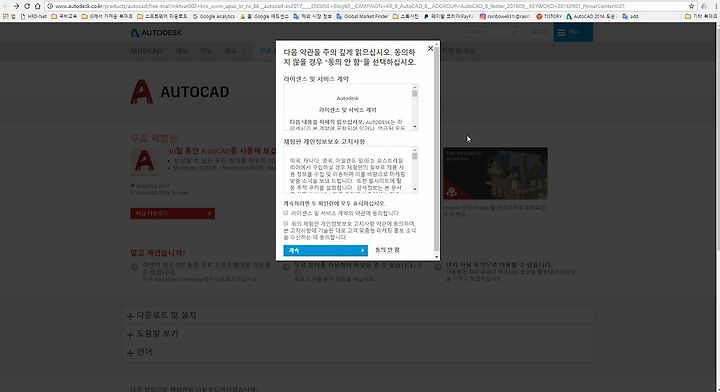Click the dialog's main vertical scrollbar

click(436, 150)
